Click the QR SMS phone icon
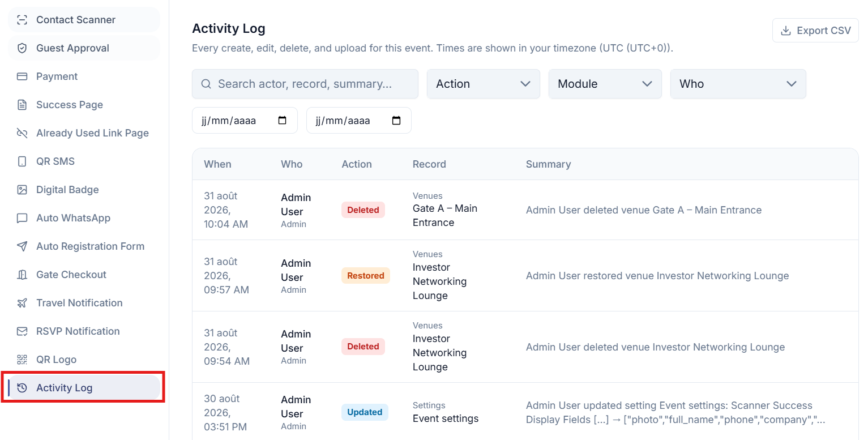Screen dimensions: 868x440 click(x=22, y=161)
